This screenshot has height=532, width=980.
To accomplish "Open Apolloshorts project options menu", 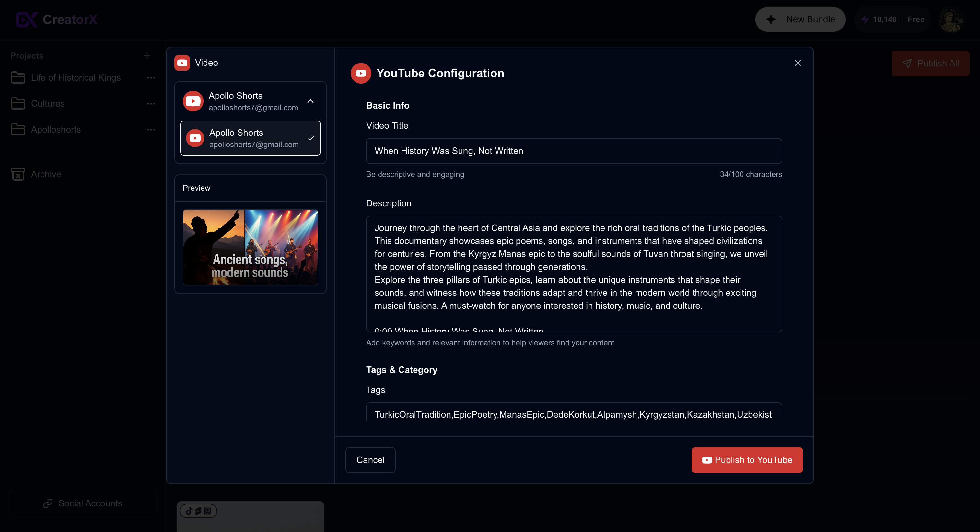I will pos(151,129).
